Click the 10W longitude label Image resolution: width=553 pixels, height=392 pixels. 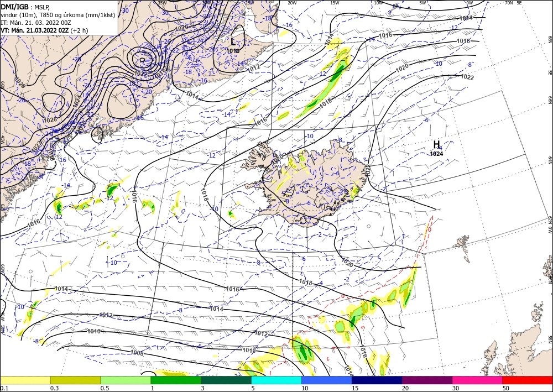[x=378, y=3]
